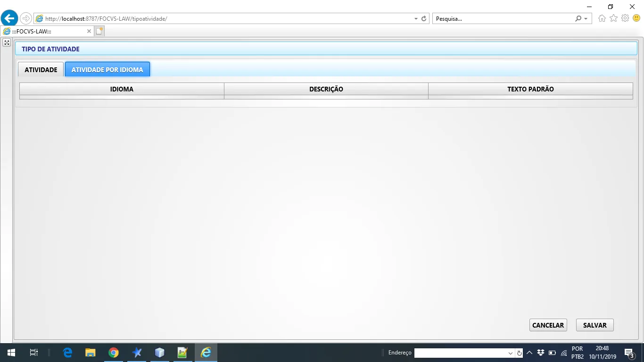The height and width of the screenshot is (362, 644).
Task: Click the CANCELAR button
Action: pyautogui.click(x=548, y=325)
